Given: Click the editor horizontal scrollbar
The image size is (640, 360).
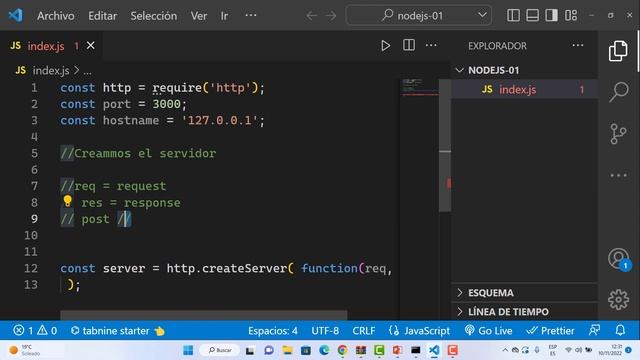Looking at the screenshot, I should coord(204,315).
